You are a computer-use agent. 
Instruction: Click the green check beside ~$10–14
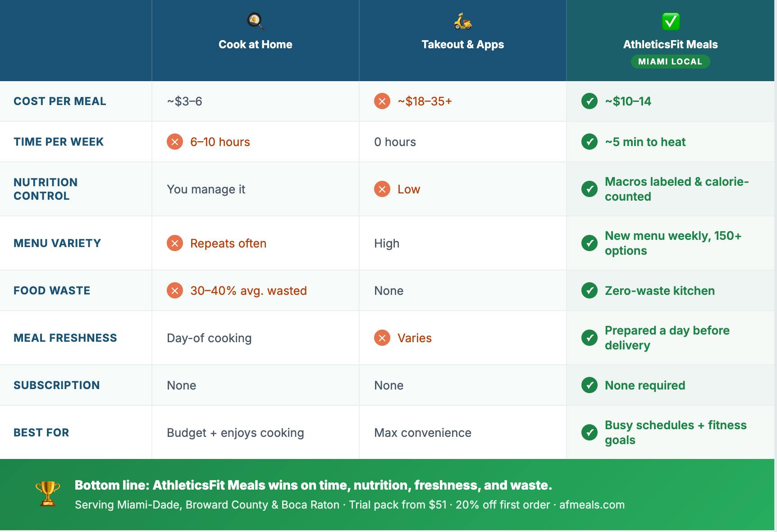589,101
